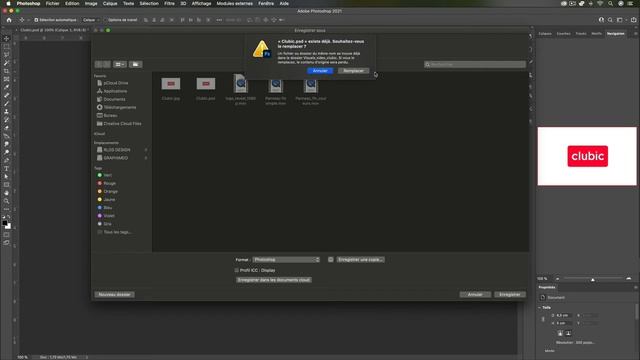Screen dimensions: 640x360
Task: Open the Calque dropdown in options bar
Action: 91,20
